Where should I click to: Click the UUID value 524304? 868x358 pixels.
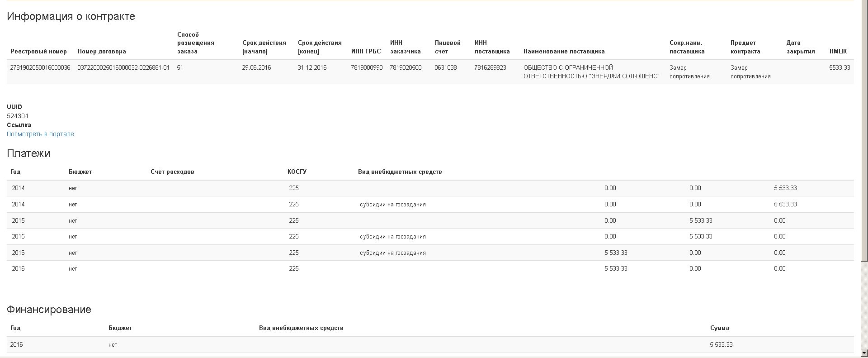(18, 116)
